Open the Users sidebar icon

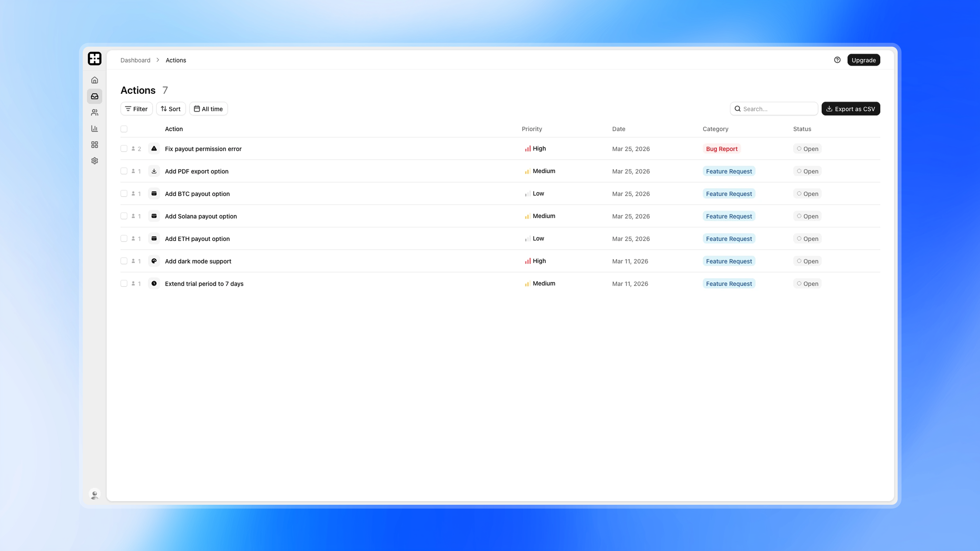[94, 113]
